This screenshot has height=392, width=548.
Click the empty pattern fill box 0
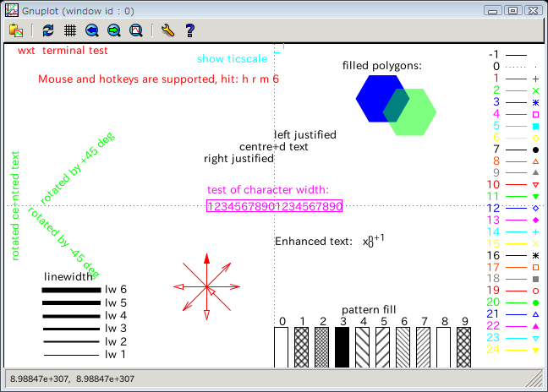[282, 346]
